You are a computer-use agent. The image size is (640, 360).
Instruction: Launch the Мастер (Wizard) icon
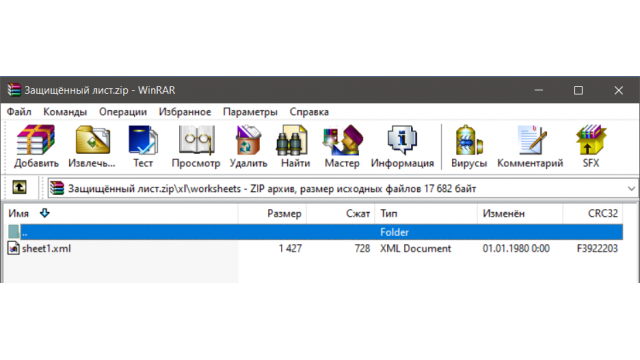[x=342, y=140]
